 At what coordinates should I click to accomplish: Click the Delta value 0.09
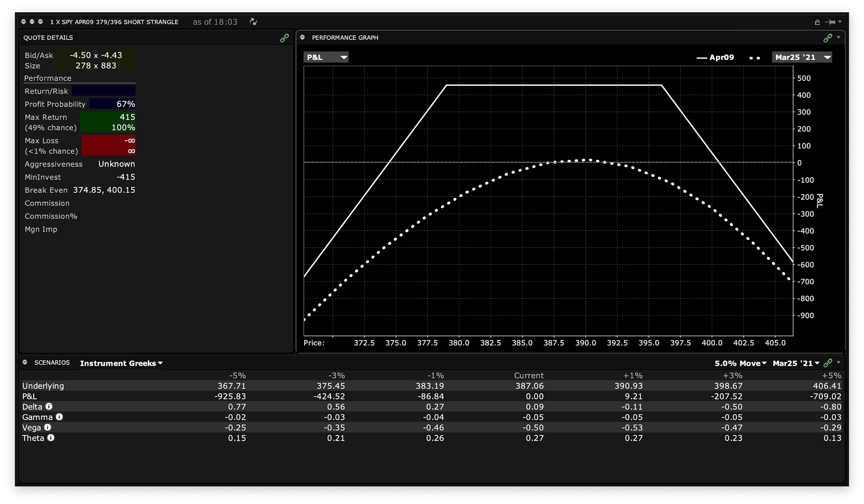[x=535, y=407]
